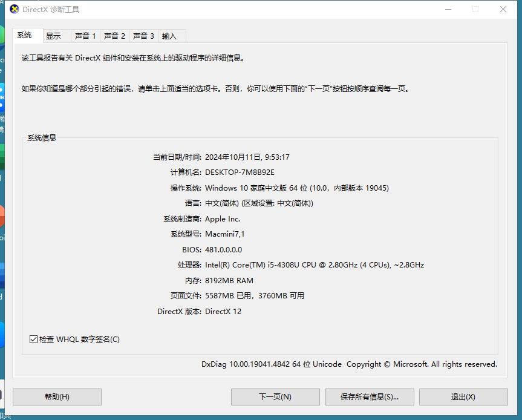Click BIOS value 481.0.0.0.0

pyautogui.click(x=223, y=249)
